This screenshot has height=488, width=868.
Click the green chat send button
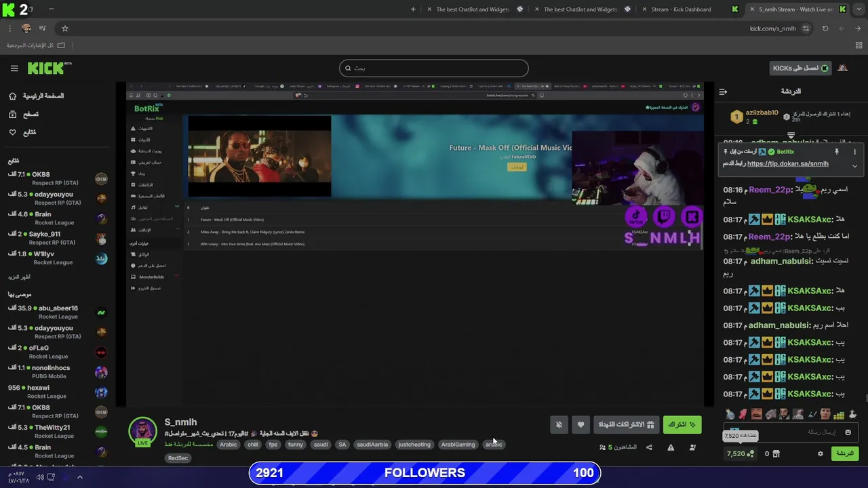coord(845,453)
